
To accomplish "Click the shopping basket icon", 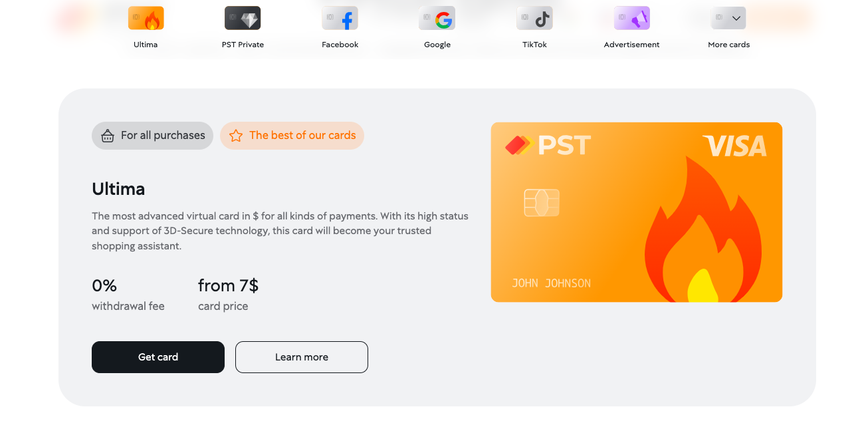I will 108,136.
